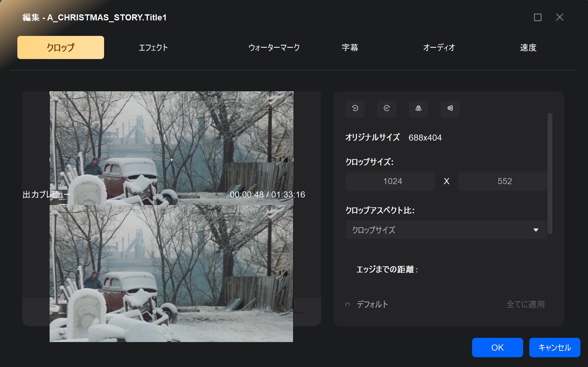The height and width of the screenshot is (367, 588).
Task: Close the edit dialog
Action: click(559, 17)
